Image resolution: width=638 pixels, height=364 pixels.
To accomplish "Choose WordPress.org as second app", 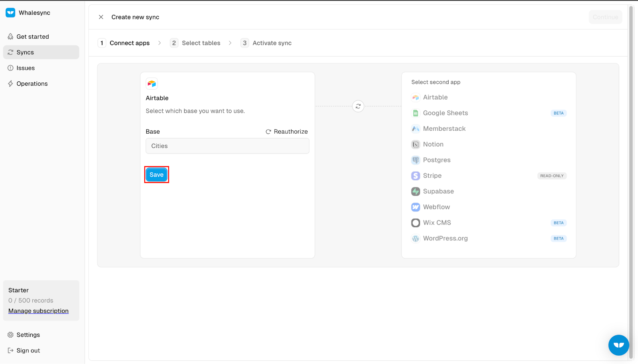I will point(489,238).
